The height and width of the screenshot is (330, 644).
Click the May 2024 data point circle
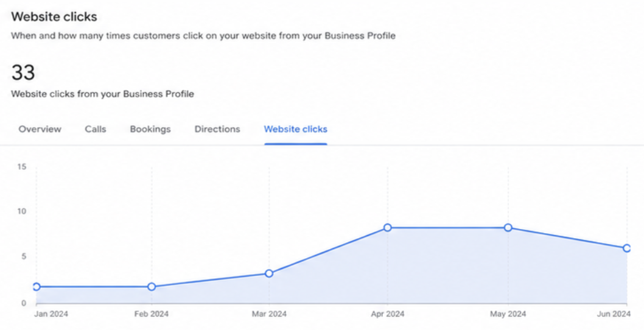pyautogui.click(x=508, y=228)
